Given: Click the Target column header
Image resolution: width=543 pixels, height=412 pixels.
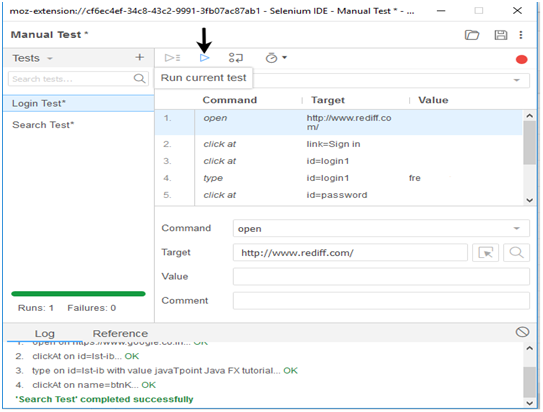Looking at the screenshot, I should point(328,100).
